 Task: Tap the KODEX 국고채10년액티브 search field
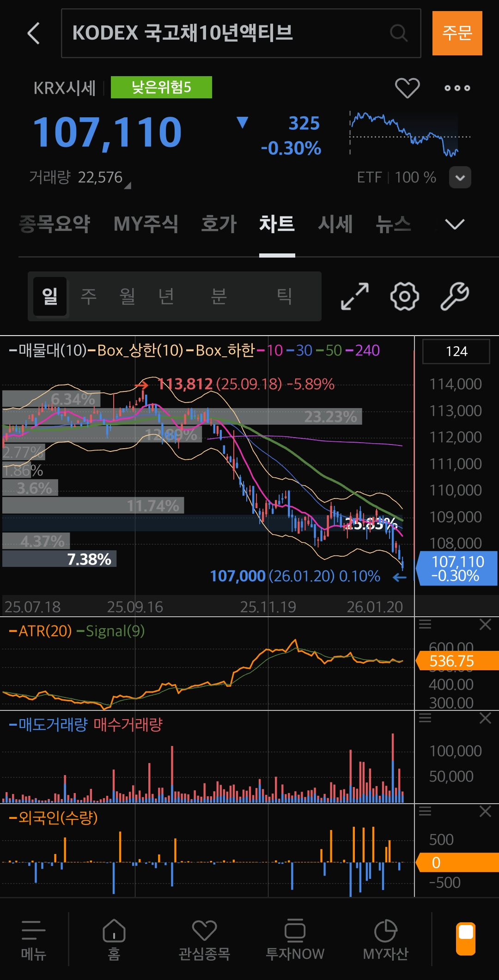(241, 33)
